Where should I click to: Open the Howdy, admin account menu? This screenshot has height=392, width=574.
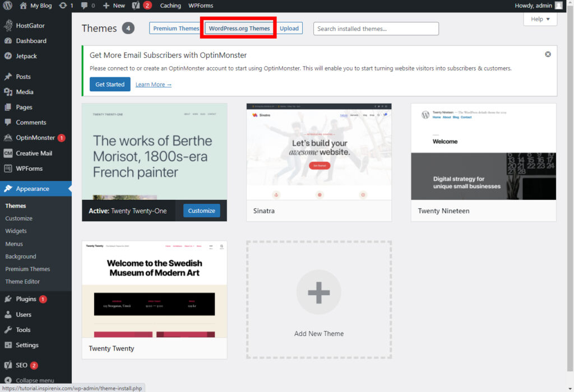coord(538,6)
